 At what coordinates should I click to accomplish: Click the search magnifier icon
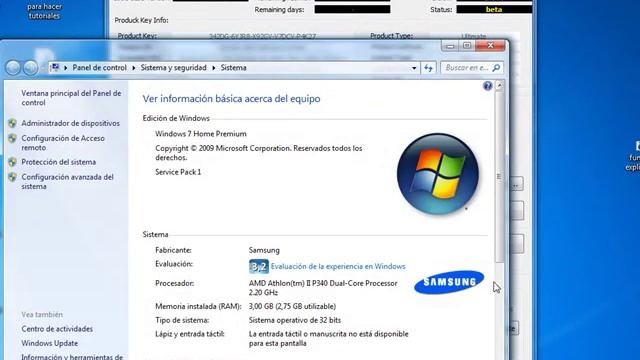(496, 68)
